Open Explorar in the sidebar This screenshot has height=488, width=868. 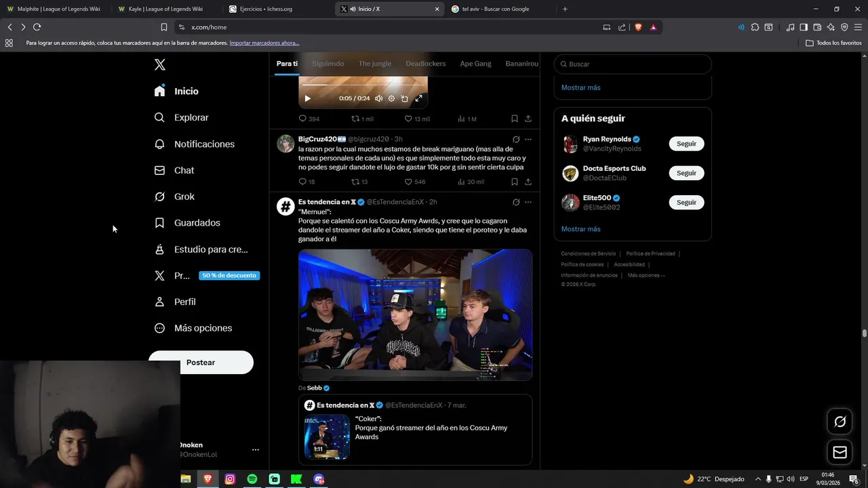pyautogui.click(x=181, y=117)
